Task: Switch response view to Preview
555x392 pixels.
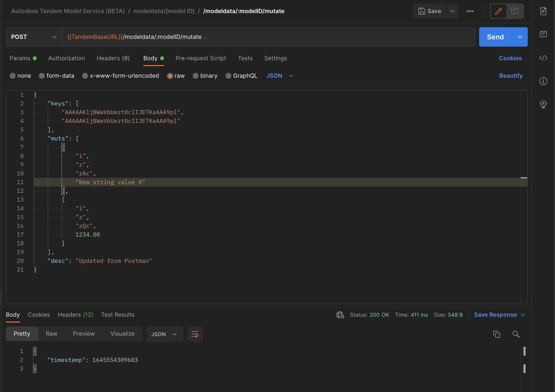Action: [x=84, y=334]
